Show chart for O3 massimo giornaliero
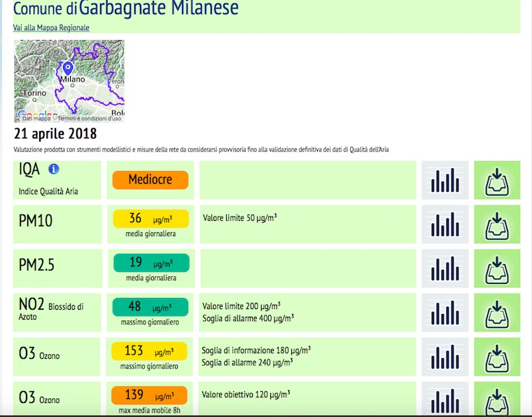Screen dimensions: 532x417 pos(444,357)
